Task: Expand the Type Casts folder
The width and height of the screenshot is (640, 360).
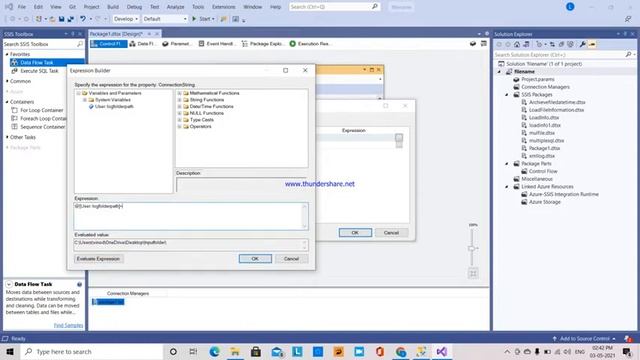Action: 179,120
